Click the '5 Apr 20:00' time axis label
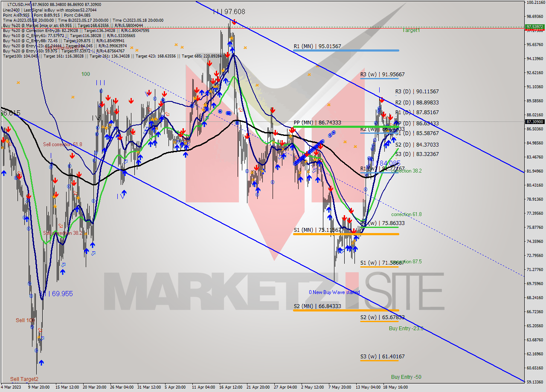 click(x=175, y=388)
